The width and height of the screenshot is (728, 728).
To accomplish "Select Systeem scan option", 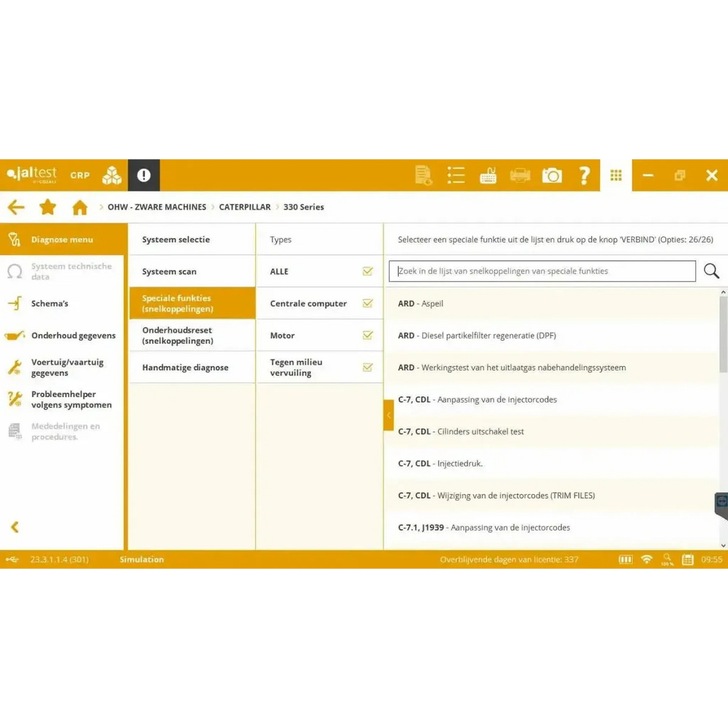I will 192,271.
